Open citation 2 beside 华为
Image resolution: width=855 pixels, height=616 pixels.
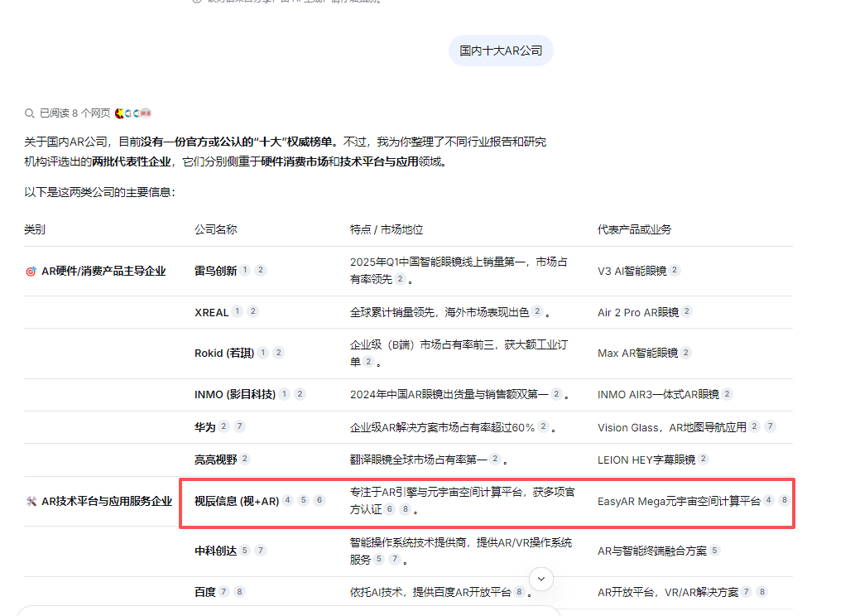click(x=223, y=426)
